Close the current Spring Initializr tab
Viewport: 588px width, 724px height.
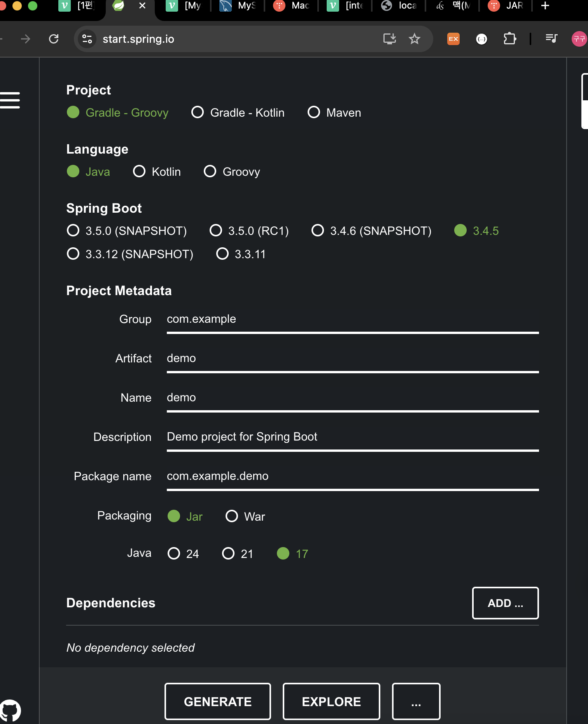(x=142, y=6)
